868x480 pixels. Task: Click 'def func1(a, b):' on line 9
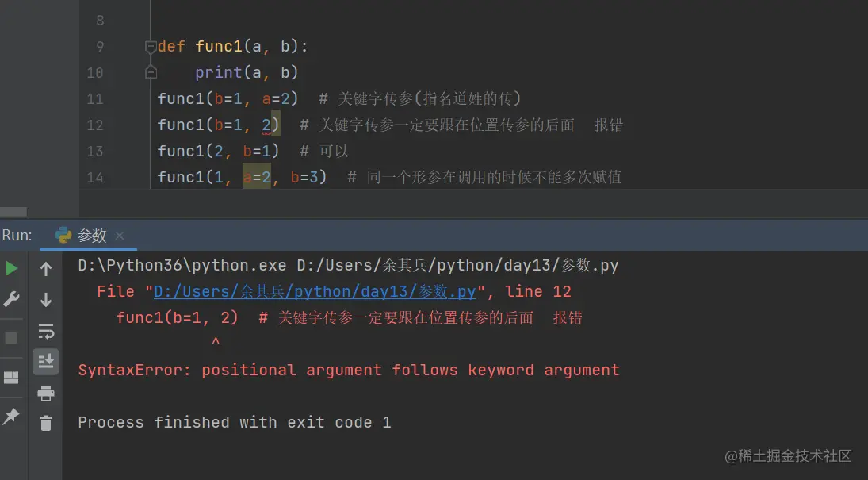[x=232, y=47]
